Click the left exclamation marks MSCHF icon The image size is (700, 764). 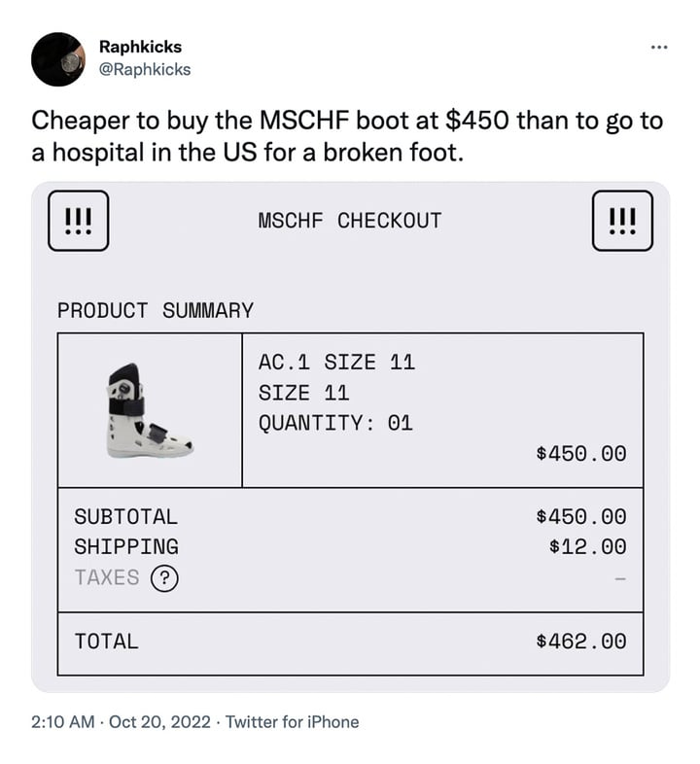click(x=79, y=221)
